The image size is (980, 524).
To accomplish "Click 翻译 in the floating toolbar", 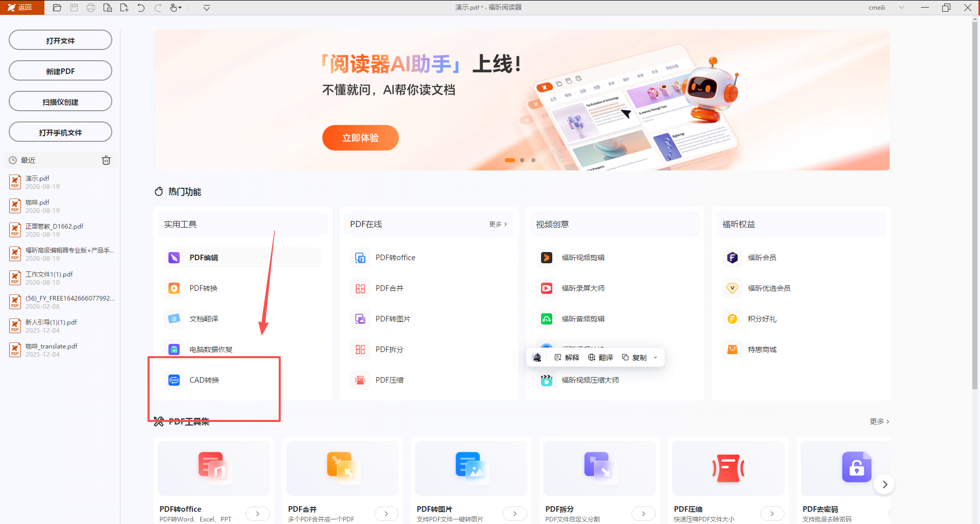I will (x=600, y=357).
